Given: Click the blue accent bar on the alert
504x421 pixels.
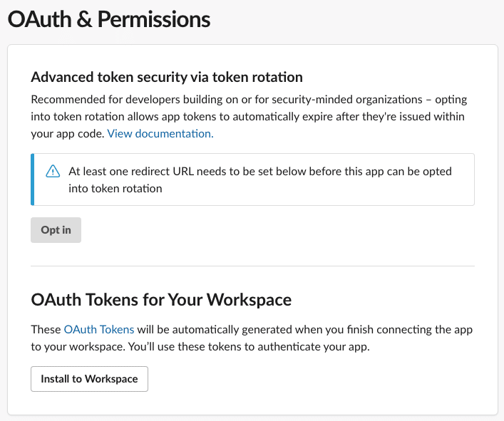Looking at the screenshot, I should (x=33, y=180).
